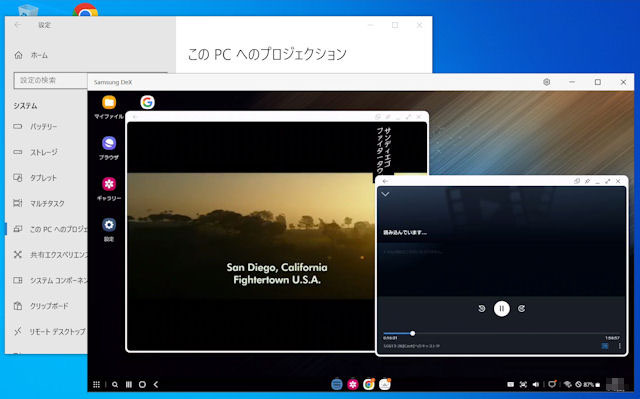Open Samsung DeX window settings gear

(x=547, y=82)
